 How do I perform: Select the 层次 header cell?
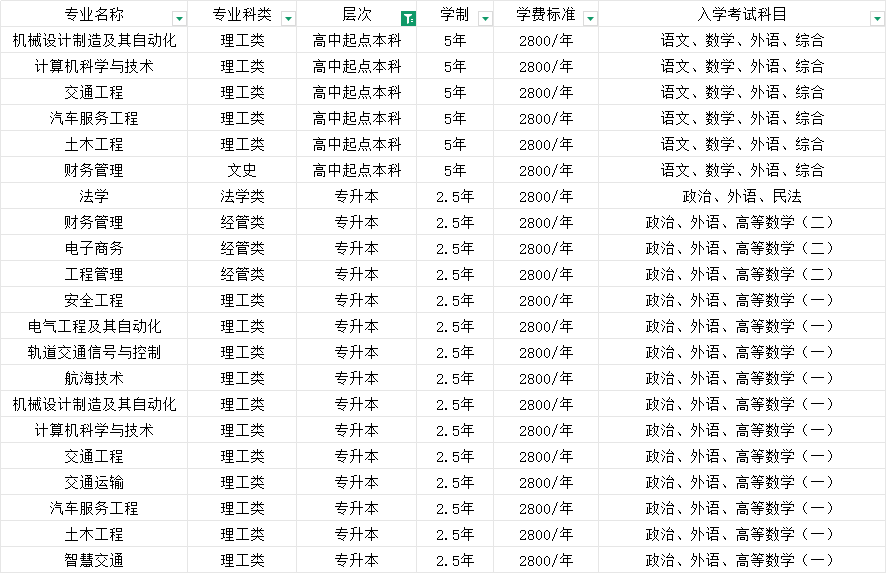[357, 14]
